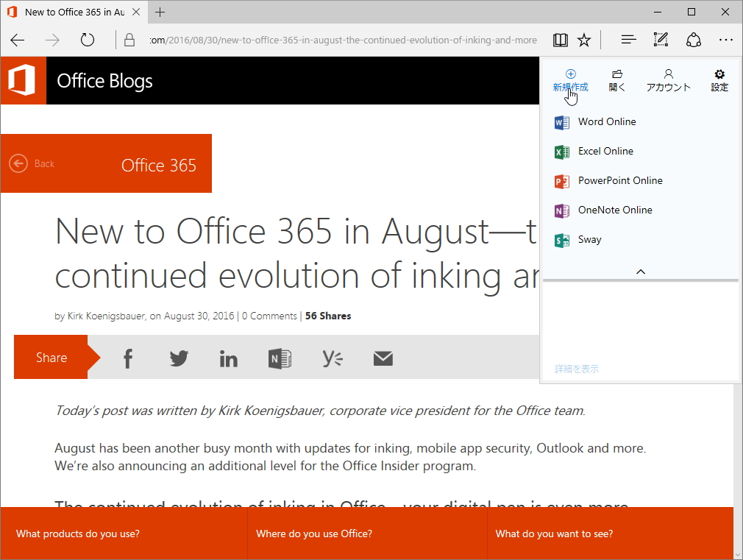Toggle reading view in the toolbar
Viewport: 743px width, 560px height.
click(560, 40)
